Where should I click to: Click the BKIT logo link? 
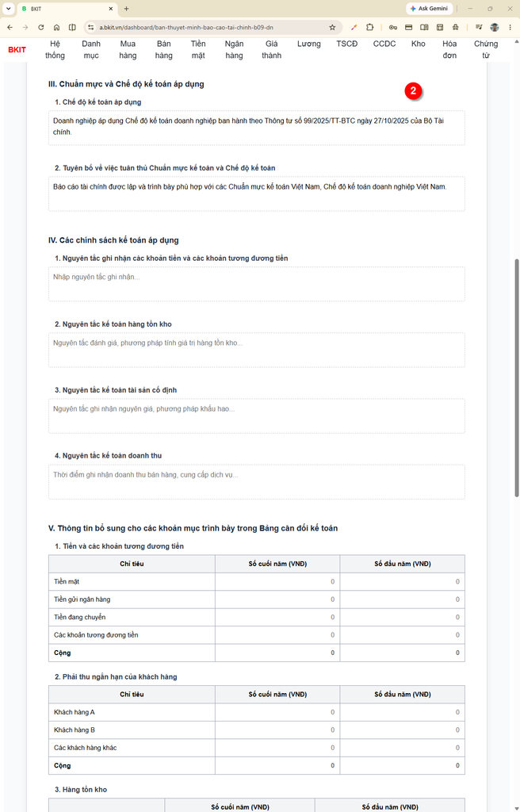coord(17,50)
